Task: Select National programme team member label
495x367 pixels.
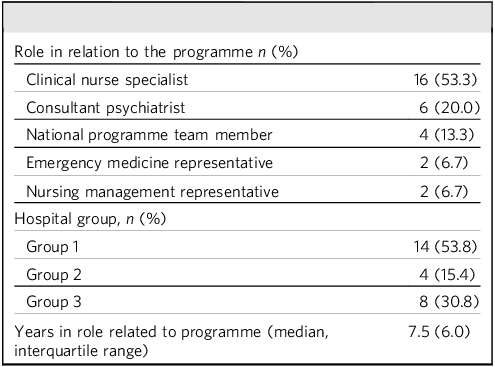Action: 149,135
